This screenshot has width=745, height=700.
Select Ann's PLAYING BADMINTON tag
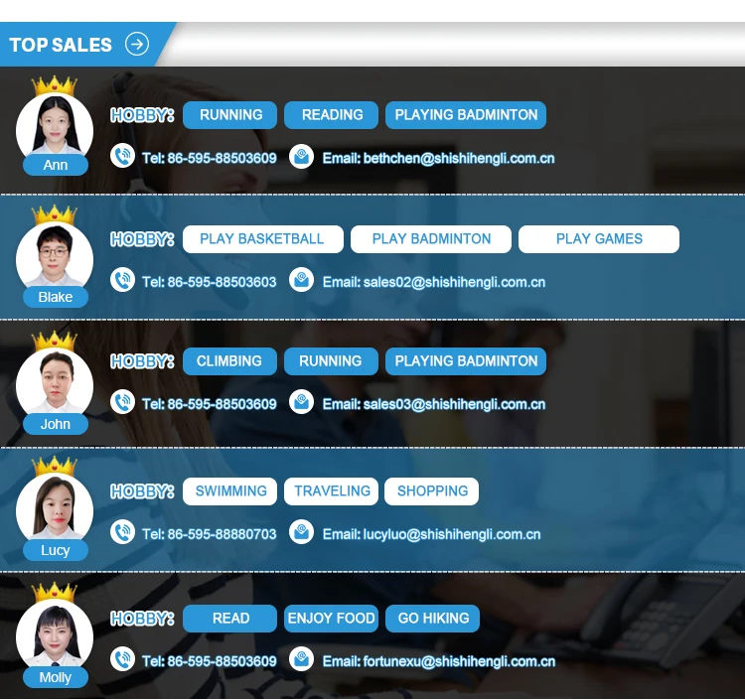tap(466, 115)
